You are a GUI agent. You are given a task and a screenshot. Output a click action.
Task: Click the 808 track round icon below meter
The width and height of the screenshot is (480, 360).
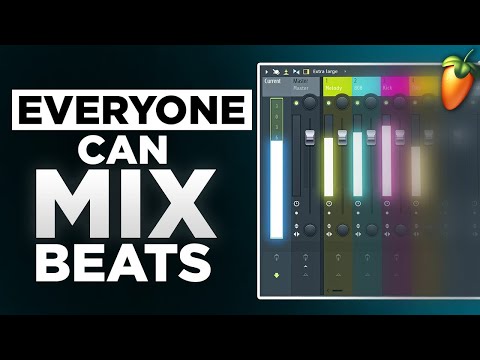click(358, 203)
